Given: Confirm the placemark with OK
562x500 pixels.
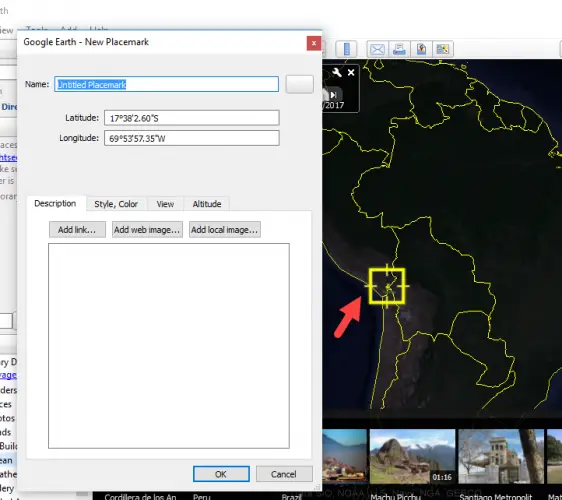Looking at the screenshot, I should pos(221,474).
